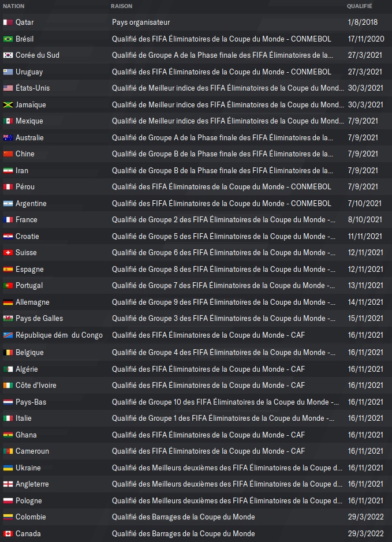
Task: Click the Brésil flag icon
Action: coord(8,39)
